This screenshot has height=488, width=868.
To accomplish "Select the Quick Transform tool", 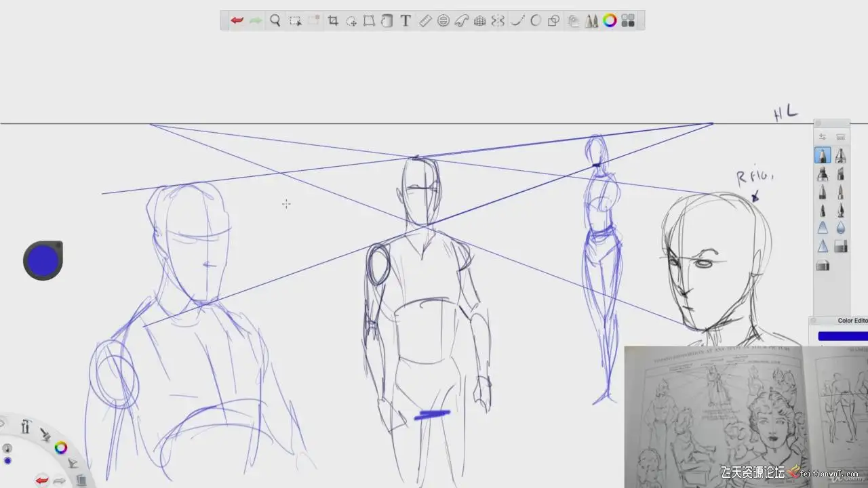I will pyautogui.click(x=351, y=20).
